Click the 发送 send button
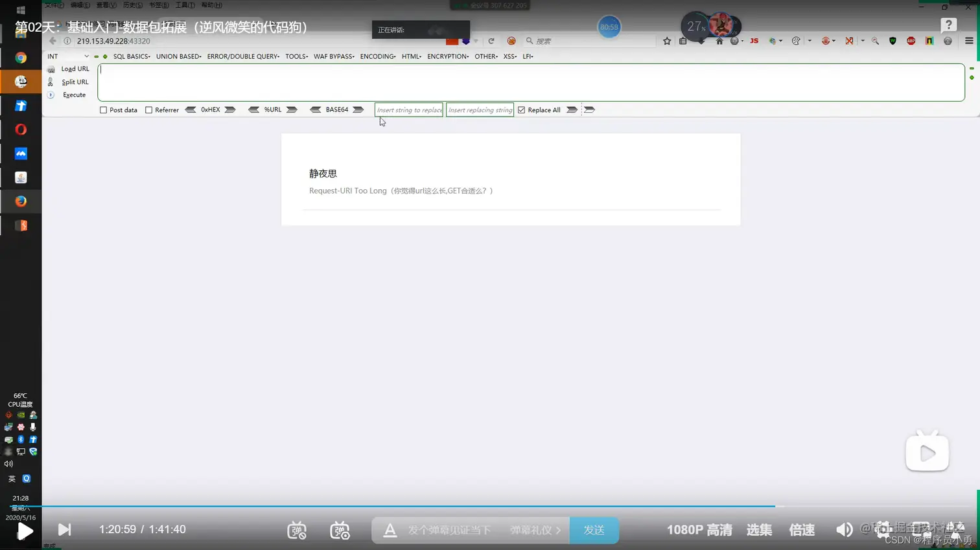 click(x=594, y=530)
